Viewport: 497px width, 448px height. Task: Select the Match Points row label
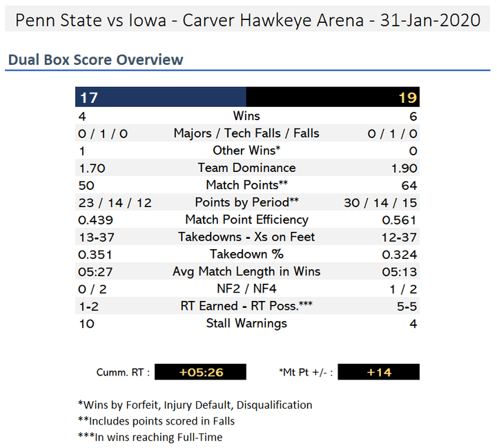(x=246, y=185)
